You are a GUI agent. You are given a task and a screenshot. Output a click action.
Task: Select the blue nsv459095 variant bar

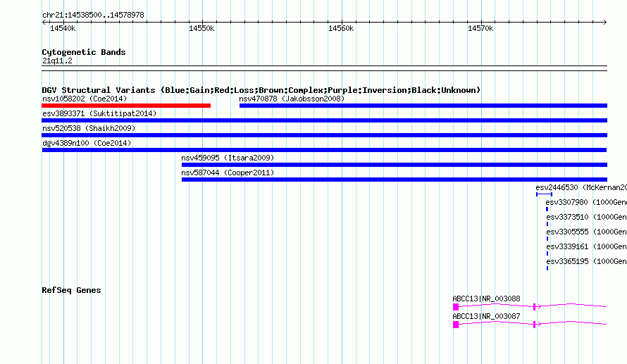(x=395, y=165)
